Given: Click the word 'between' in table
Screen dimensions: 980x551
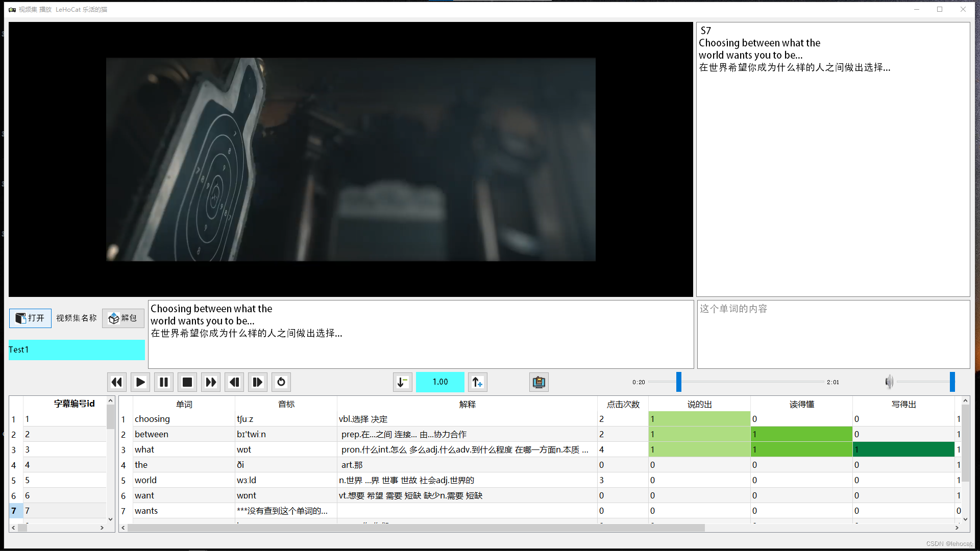Looking at the screenshot, I should pos(152,435).
